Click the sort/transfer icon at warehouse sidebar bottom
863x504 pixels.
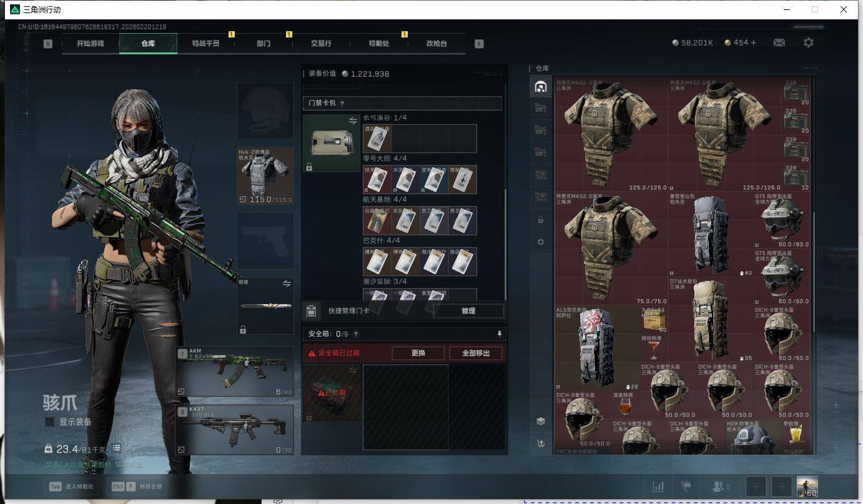pyautogui.click(x=541, y=443)
